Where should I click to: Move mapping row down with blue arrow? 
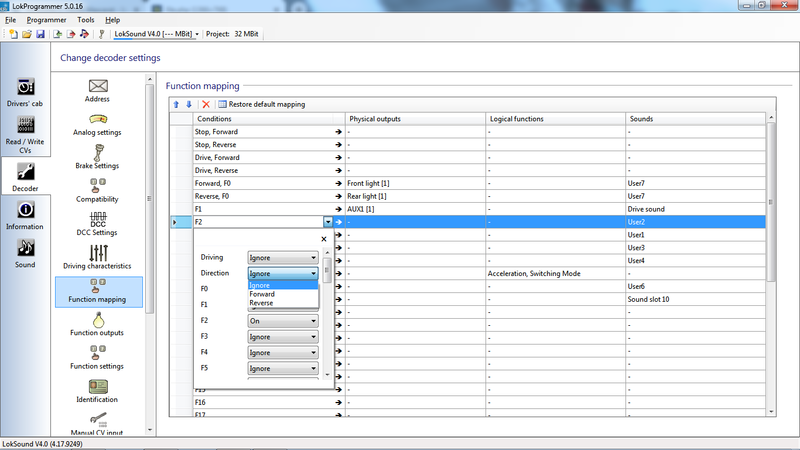189,104
